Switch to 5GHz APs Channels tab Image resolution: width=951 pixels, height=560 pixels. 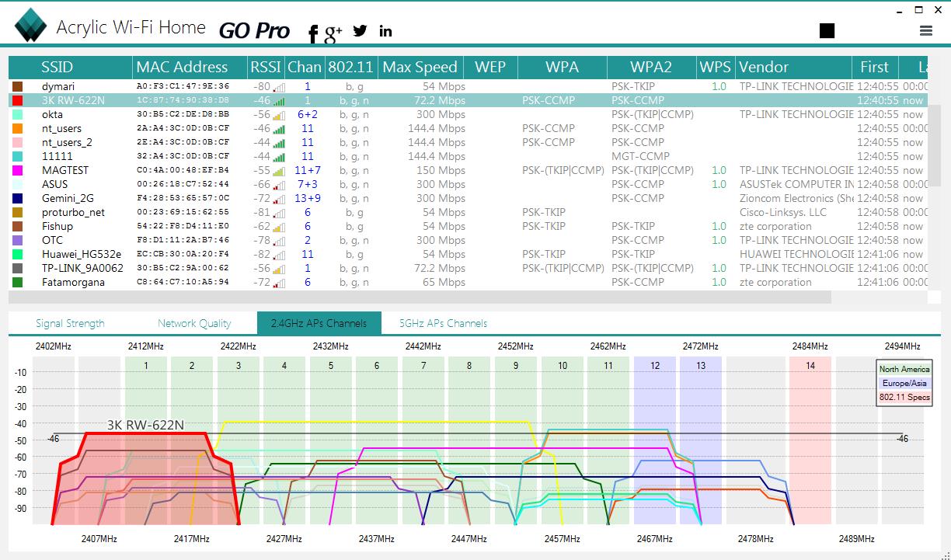tap(443, 323)
